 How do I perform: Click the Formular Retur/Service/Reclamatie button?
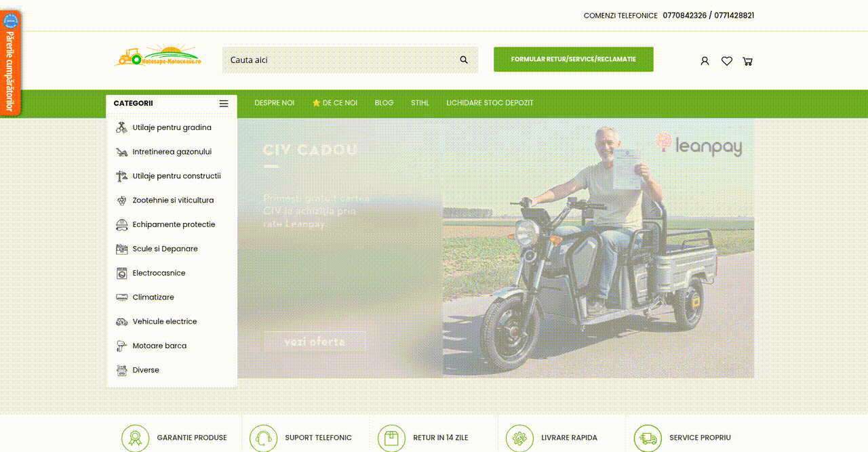pos(574,59)
